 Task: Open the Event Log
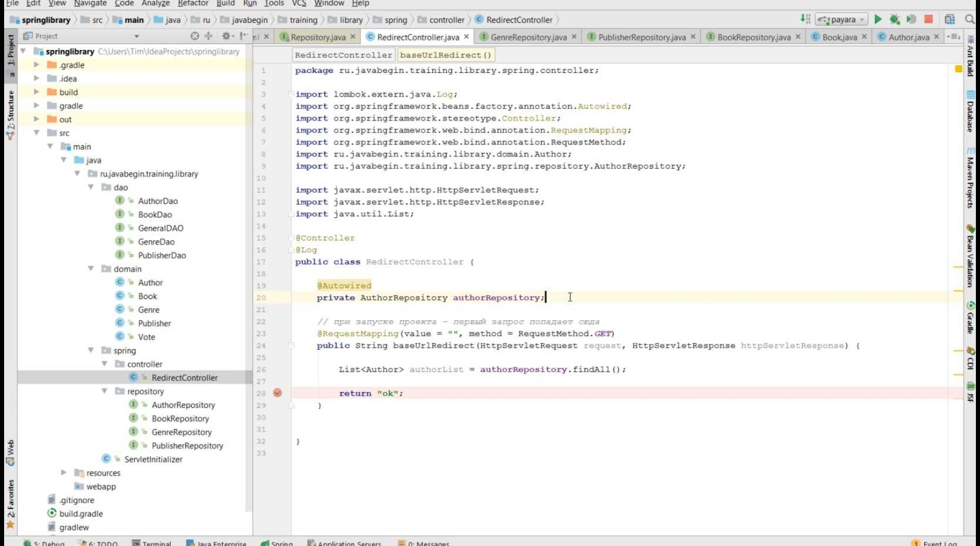[x=934, y=542]
